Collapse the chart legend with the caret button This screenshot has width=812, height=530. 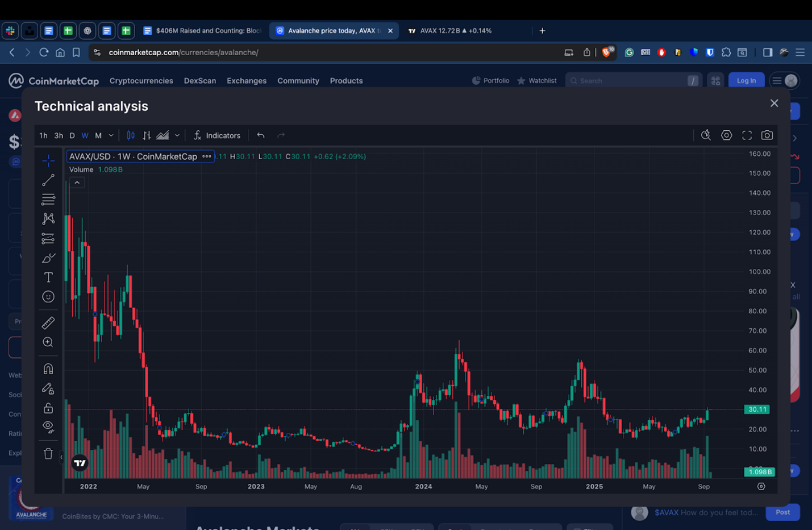coord(77,183)
